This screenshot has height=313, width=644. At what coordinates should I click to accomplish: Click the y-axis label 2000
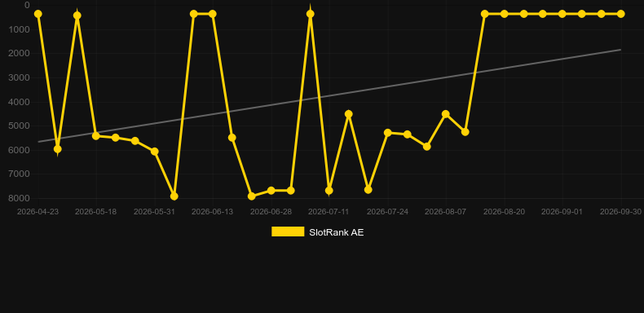[20, 54]
